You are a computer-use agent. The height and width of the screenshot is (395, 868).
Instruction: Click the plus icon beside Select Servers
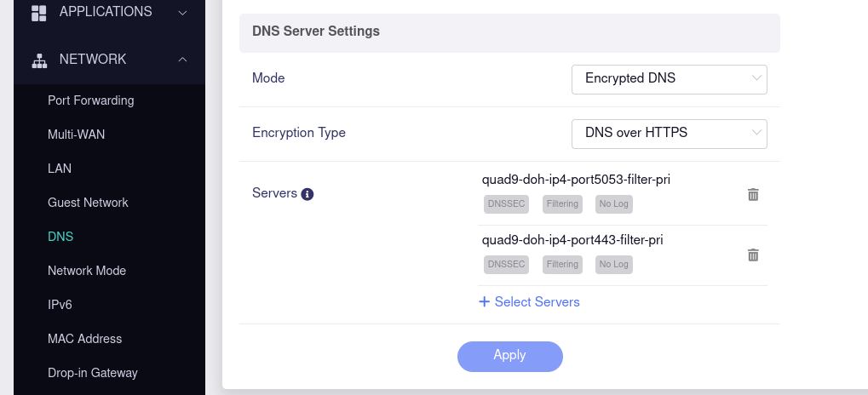point(484,302)
